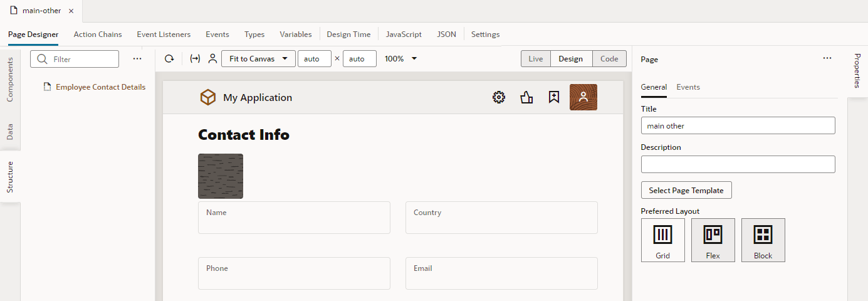Click the Contact Info heading on canvas
This screenshot has width=868, height=301.
tap(244, 134)
